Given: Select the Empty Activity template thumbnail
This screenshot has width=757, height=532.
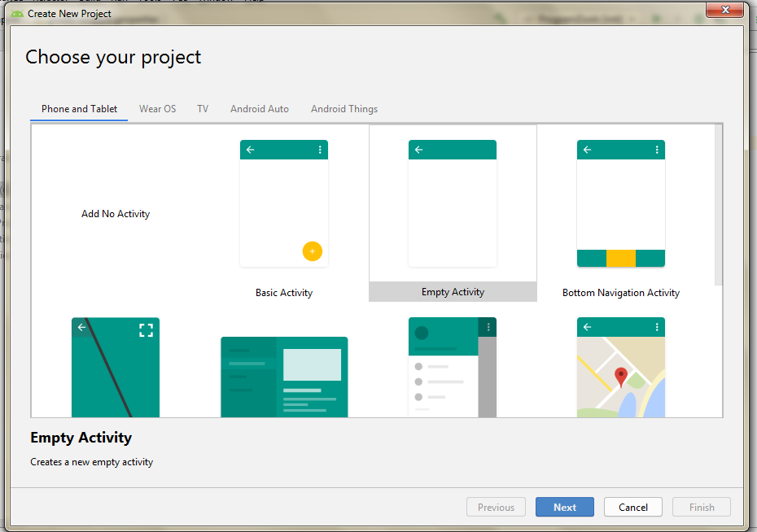Looking at the screenshot, I should (453, 203).
